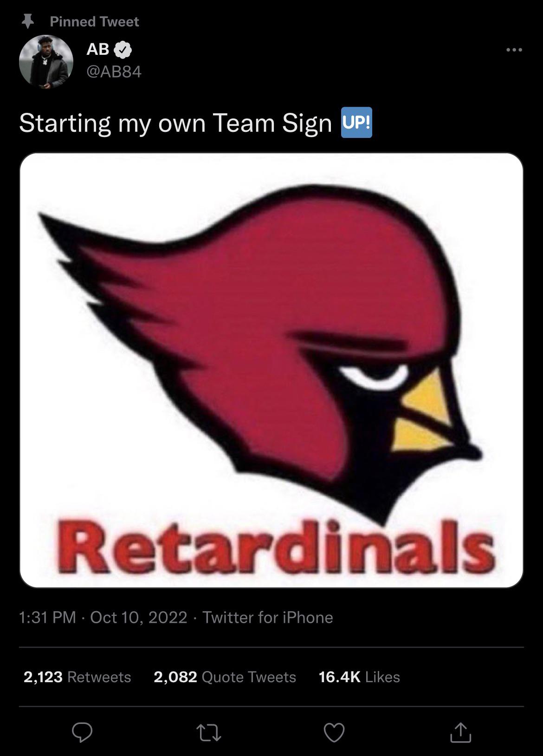
Task: Like the tweet with heart icon
Action: [334, 733]
